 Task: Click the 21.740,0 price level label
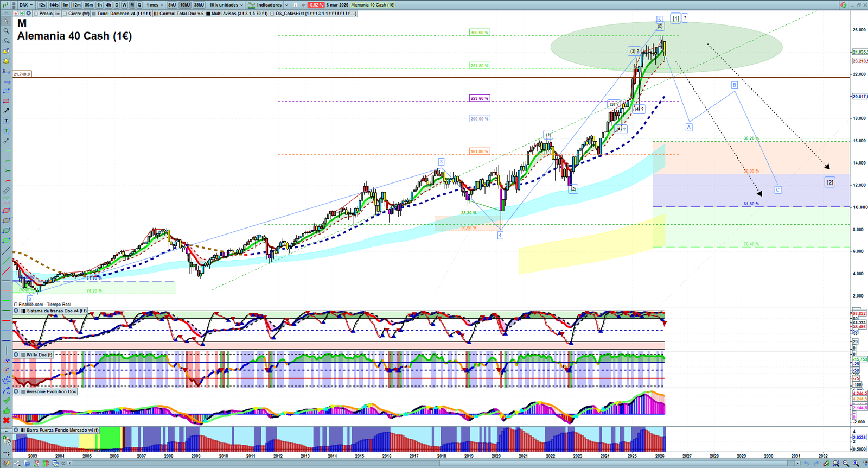click(x=22, y=74)
